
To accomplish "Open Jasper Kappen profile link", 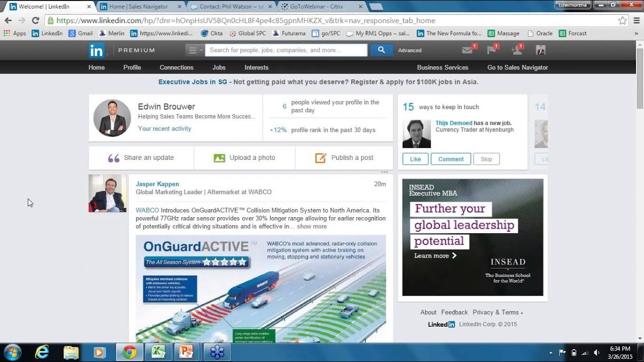I will (157, 184).
